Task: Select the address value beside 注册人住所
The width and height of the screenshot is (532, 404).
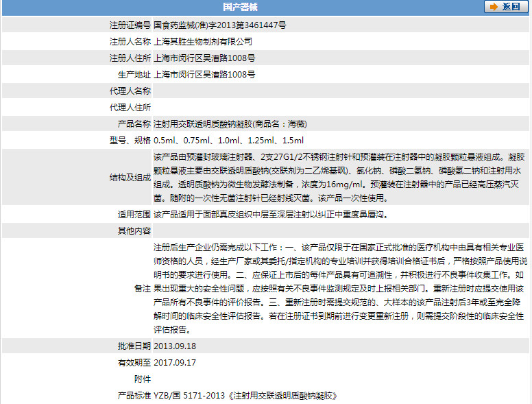Action: coord(204,58)
